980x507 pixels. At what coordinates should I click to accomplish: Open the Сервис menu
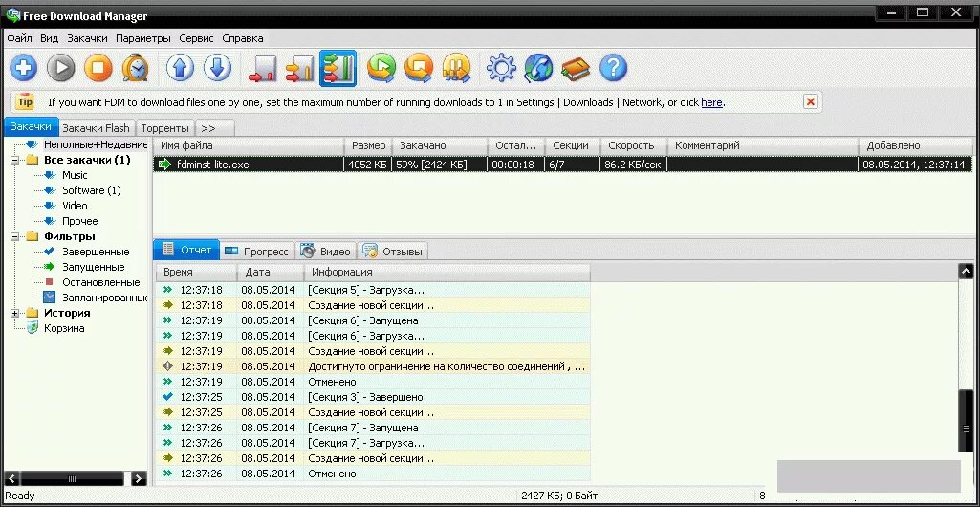tap(196, 38)
